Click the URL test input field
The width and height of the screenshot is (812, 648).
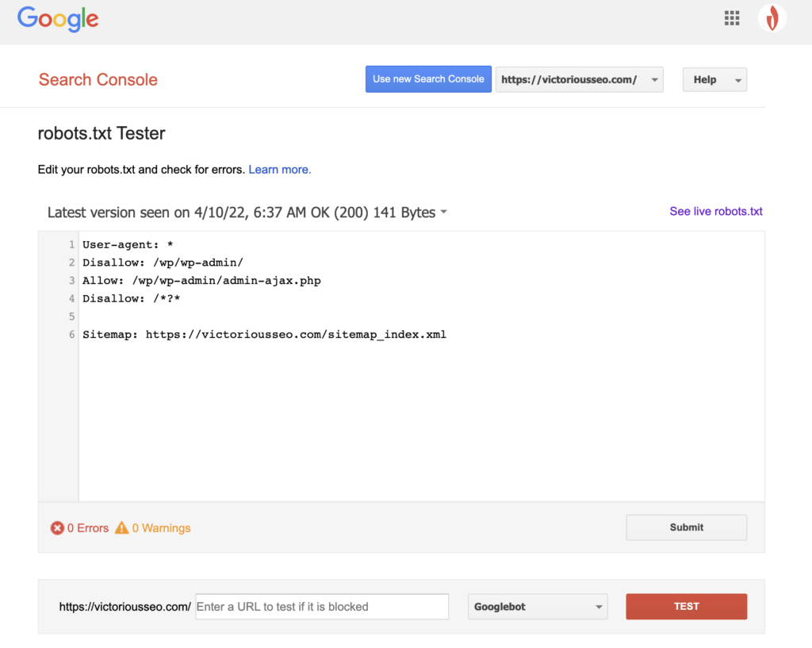[x=321, y=606]
